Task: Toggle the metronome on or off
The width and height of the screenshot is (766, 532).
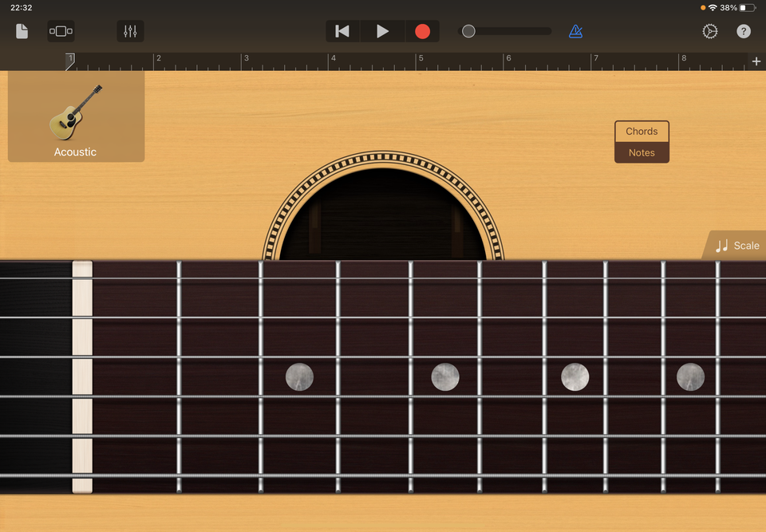Action: click(x=575, y=31)
